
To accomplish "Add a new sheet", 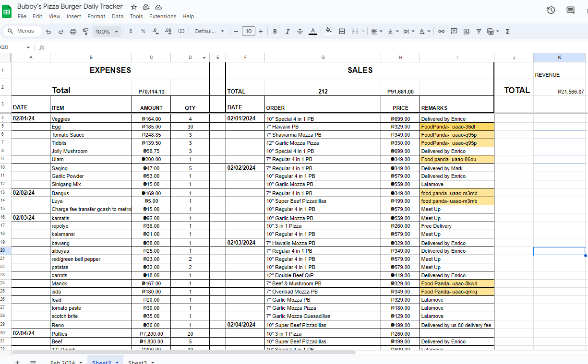I will pyautogui.click(x=17, y=362).
